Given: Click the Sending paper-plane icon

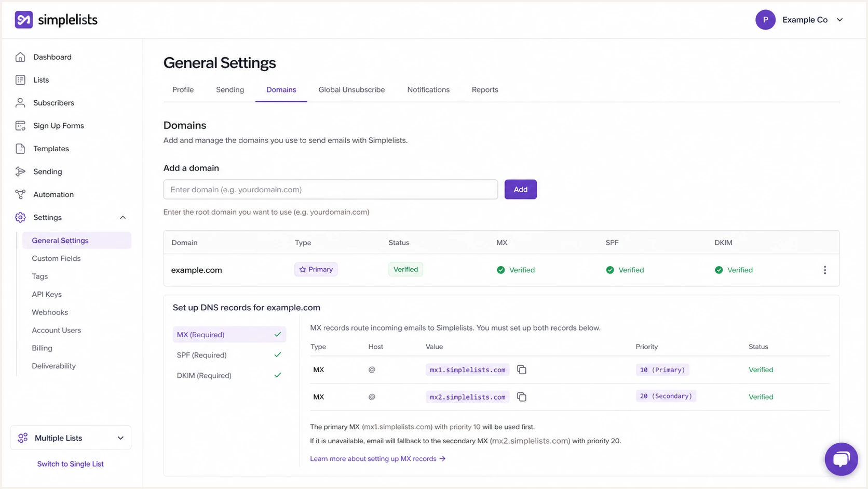Looking at the screenshot, I should click(x=20, y=171).
